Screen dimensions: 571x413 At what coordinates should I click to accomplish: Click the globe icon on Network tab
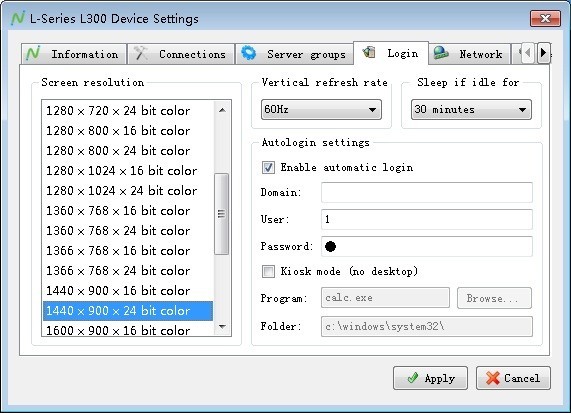(x=441, y=53)
